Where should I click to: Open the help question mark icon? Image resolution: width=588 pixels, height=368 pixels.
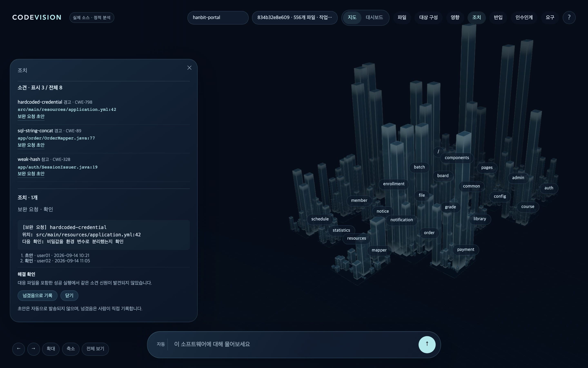point(569,18)
